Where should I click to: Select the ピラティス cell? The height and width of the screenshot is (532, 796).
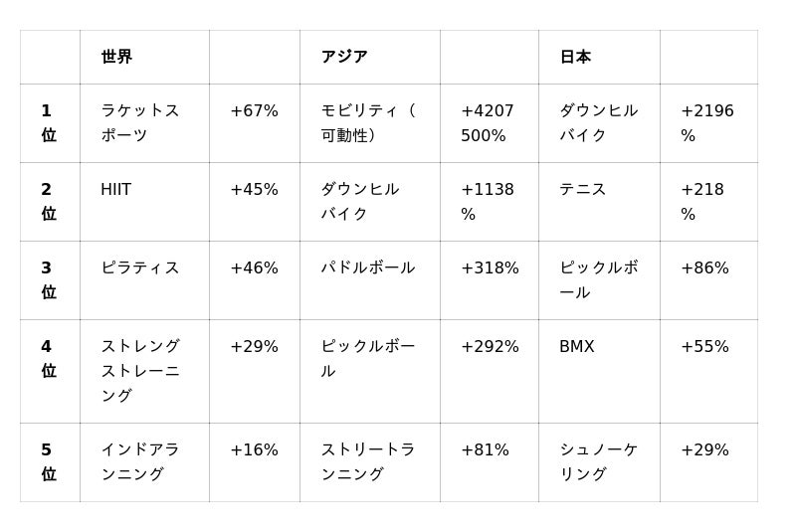(140, 268)
